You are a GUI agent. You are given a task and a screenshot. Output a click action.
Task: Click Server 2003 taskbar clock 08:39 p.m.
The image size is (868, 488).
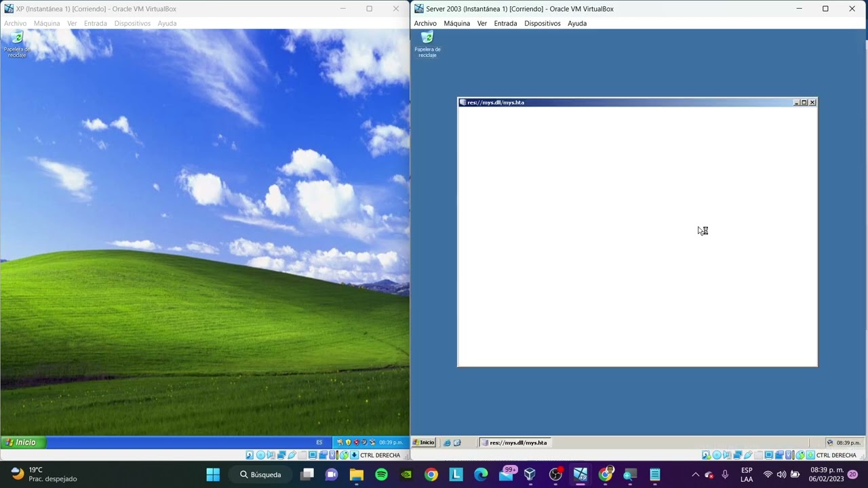pos(848,443)
